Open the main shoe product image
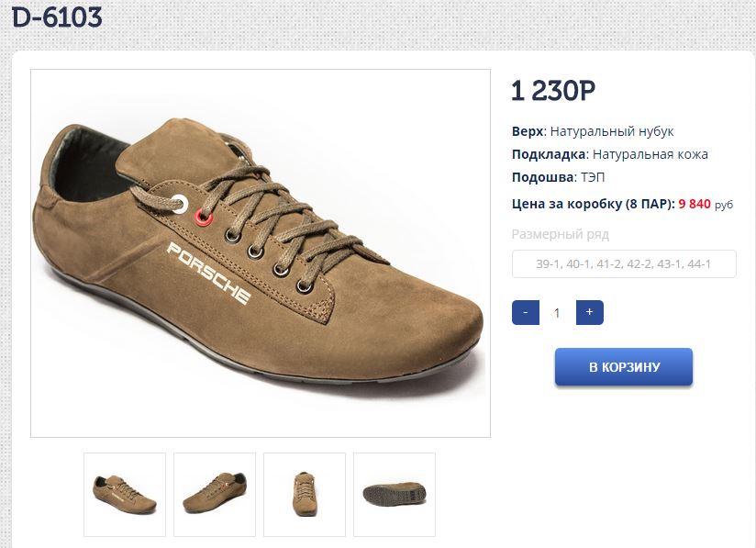This screenshot has width=756, height=548. point(261,253)
